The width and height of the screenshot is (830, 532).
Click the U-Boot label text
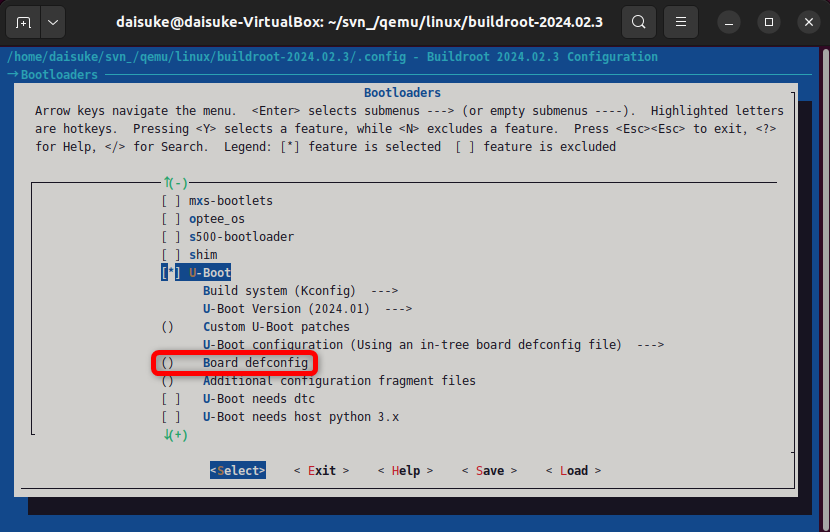click(210, 273)
